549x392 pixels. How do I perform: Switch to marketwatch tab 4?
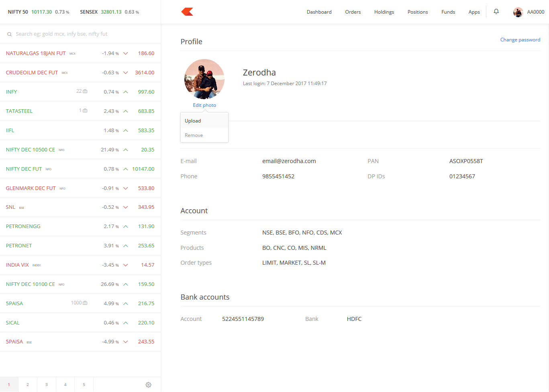[x=65, y=385]
